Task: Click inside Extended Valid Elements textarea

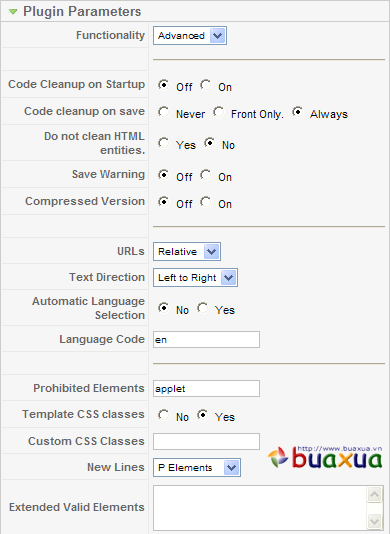Action: click(260, 507)
